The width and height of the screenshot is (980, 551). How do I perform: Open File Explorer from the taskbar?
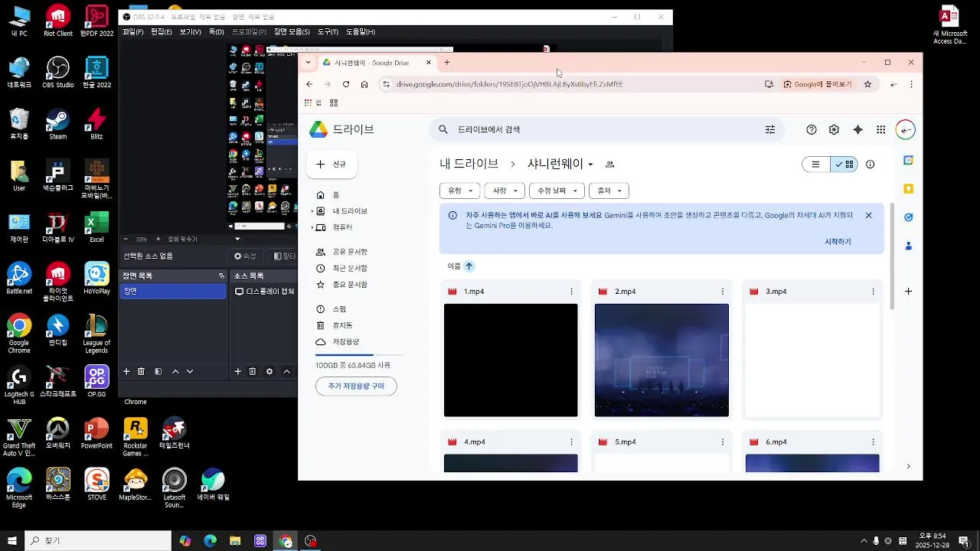pyautogui.click(x=235, y=541)
